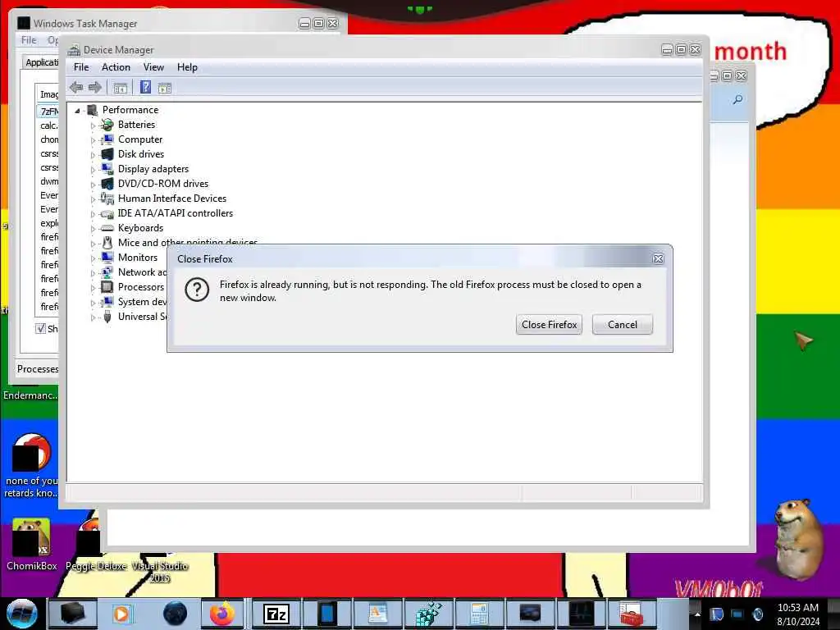
Task: Open the media player taskbar icon
Action: click(121, 614)
